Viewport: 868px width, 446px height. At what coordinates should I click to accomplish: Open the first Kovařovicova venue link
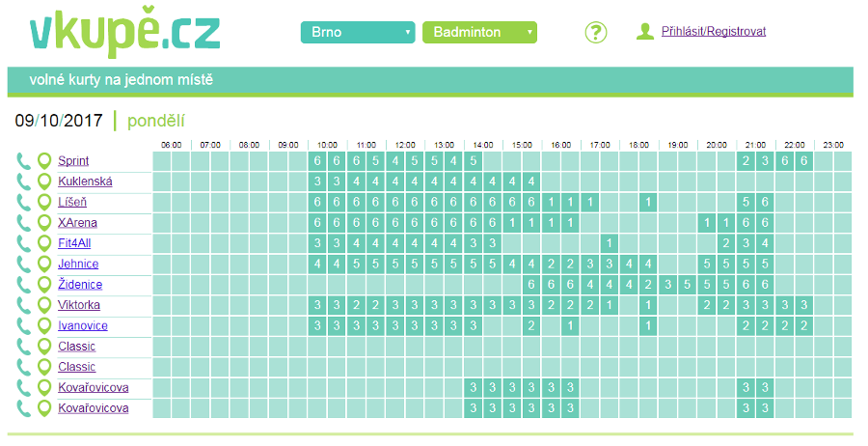tap(93, 387)
